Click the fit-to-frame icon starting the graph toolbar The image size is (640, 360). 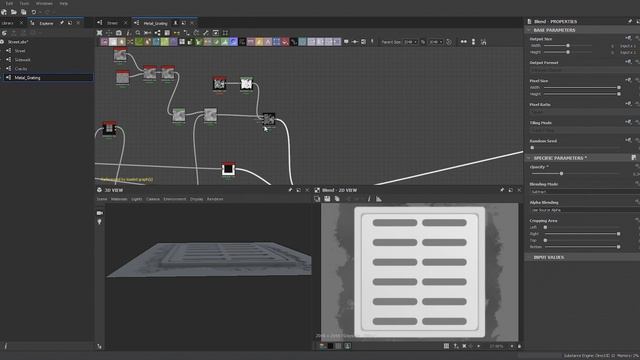(100, 33)
